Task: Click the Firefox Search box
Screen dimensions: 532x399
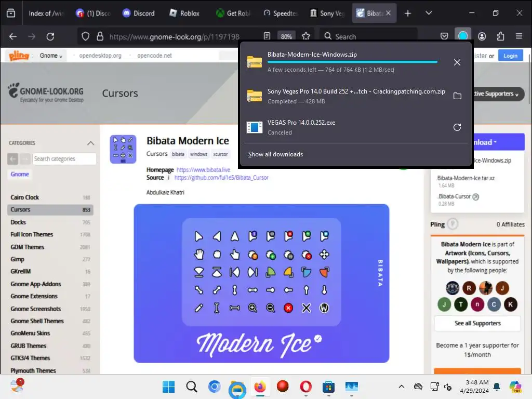Action: 368,36
